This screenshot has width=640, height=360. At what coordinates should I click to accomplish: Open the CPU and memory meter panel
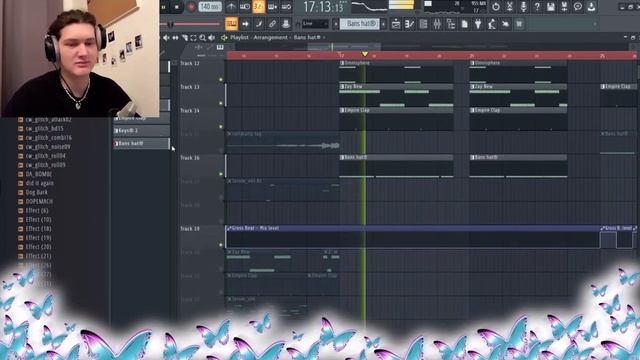pyautogui.click(x=455, y=7)
